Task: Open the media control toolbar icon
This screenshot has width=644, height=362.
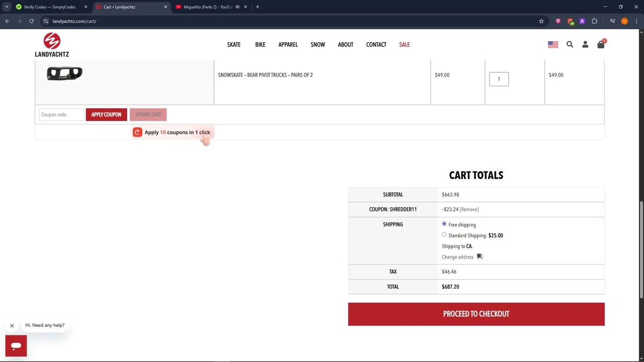Action: point(613,21)
